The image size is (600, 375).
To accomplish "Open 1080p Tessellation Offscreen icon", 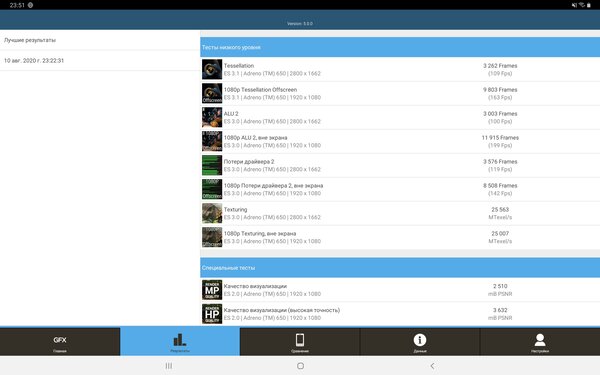I will (212, 93).
